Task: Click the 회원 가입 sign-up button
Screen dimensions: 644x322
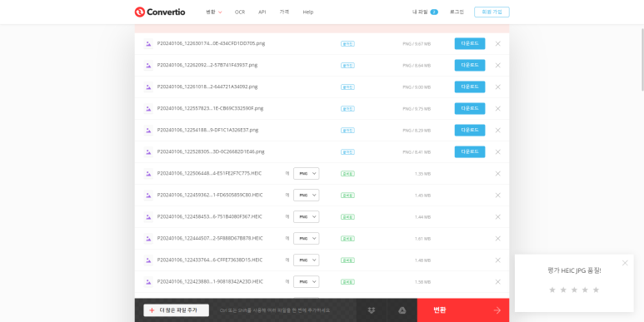Action: (492, 12)
